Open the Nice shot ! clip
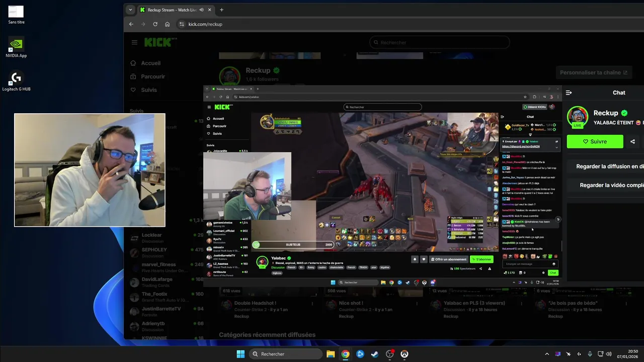This screenshot has height=362, width=644. [x=351, y=303]
